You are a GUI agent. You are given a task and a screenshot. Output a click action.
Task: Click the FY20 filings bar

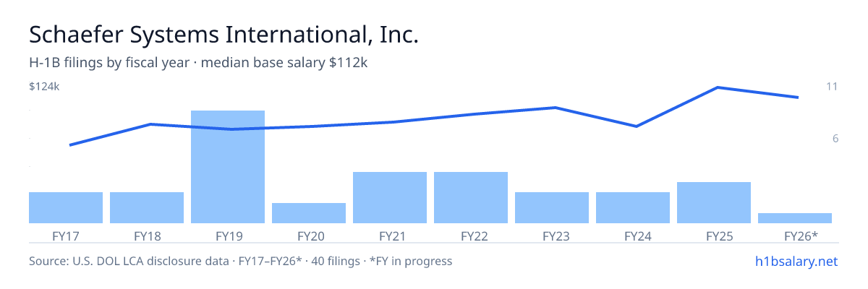click(309, 213)
